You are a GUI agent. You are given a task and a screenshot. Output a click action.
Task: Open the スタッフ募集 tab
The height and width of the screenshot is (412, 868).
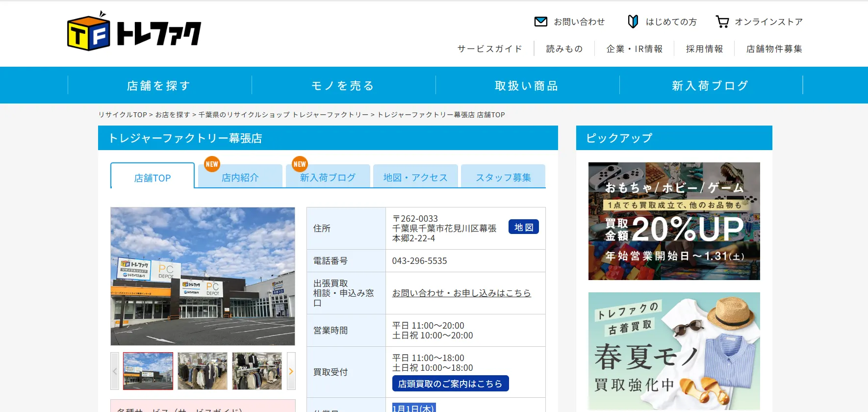click(x=503, y=178)
